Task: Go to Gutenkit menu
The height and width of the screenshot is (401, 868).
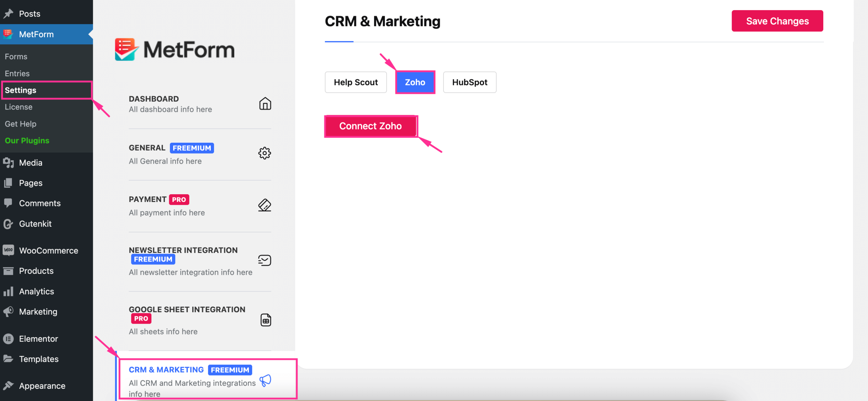Action: tap(46, 224)
